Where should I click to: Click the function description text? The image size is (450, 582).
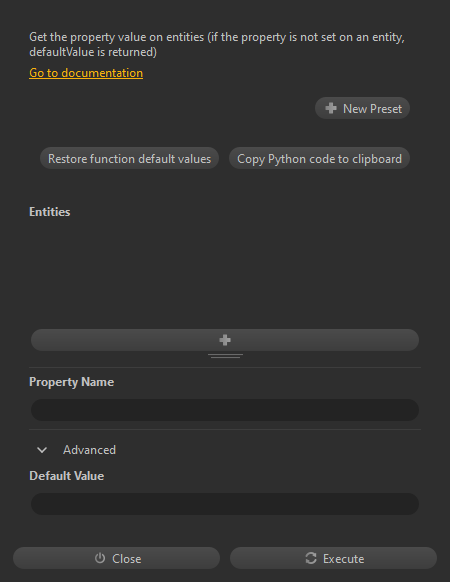(217, 44)
